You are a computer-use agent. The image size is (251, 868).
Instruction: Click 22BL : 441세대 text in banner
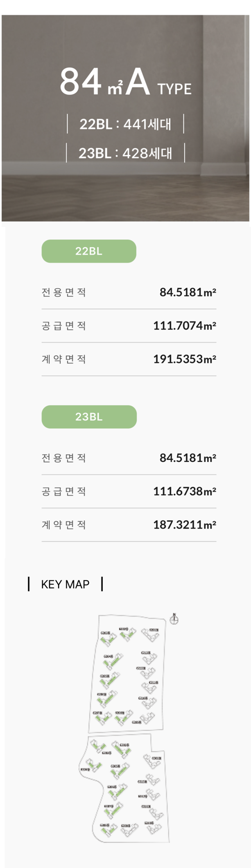(125, 124)
